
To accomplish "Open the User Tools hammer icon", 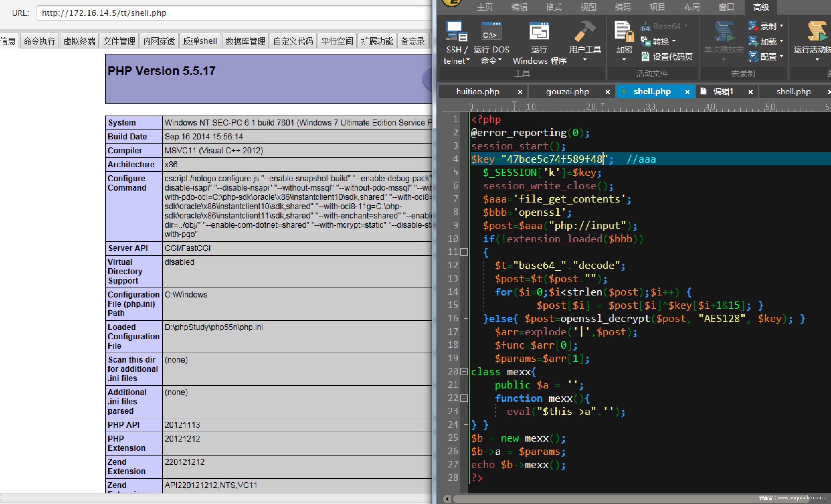I will (x=585, y=31).
